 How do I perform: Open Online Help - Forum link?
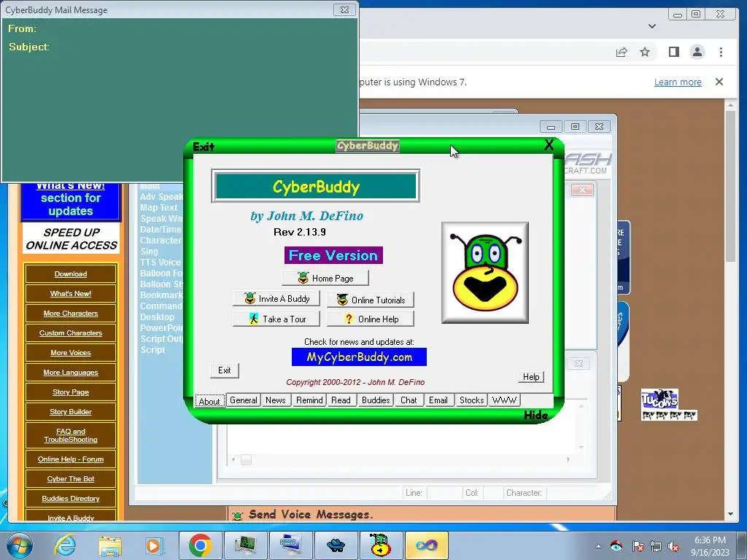(71, 459)
